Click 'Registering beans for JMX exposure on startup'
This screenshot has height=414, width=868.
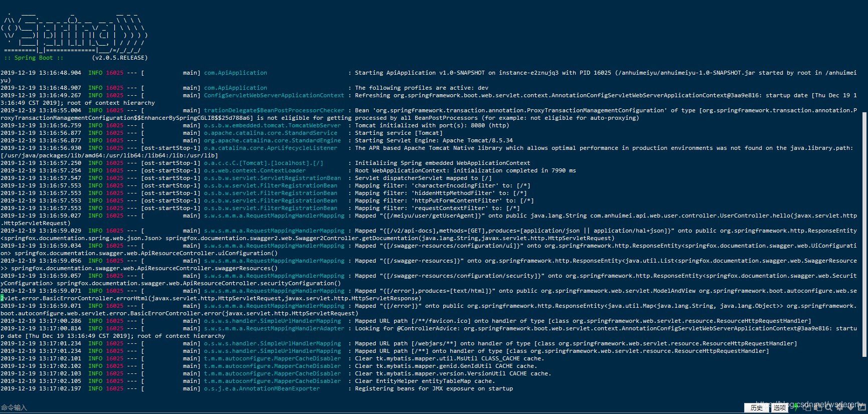(x=434, y=388)
